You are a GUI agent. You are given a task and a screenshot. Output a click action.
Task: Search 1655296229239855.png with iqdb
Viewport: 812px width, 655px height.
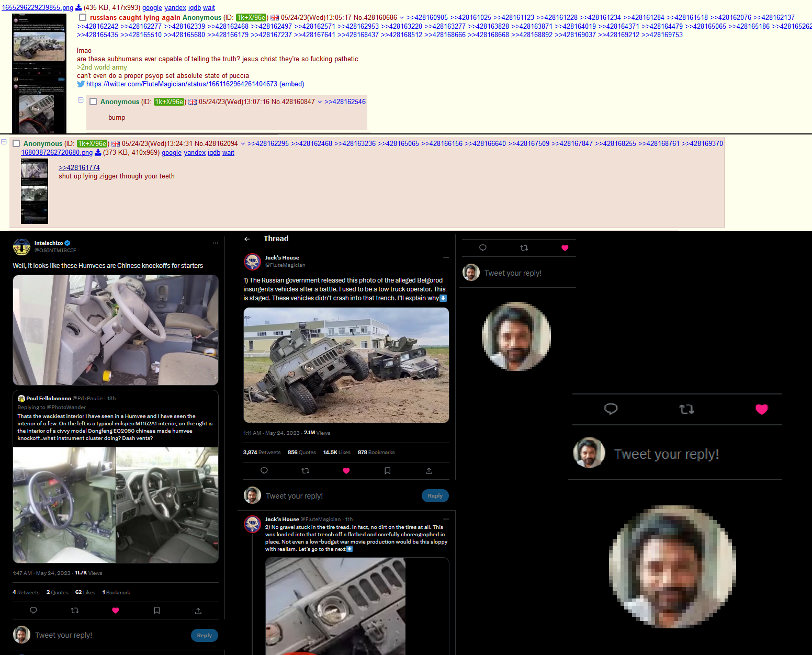pyautogui.click(x=195, y=8)
